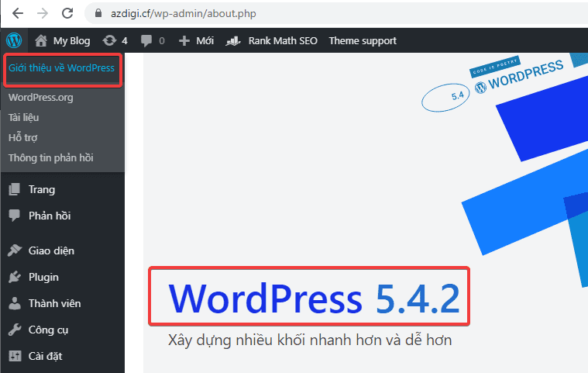Open Theme support in admin bar

[x=363, y=40]
